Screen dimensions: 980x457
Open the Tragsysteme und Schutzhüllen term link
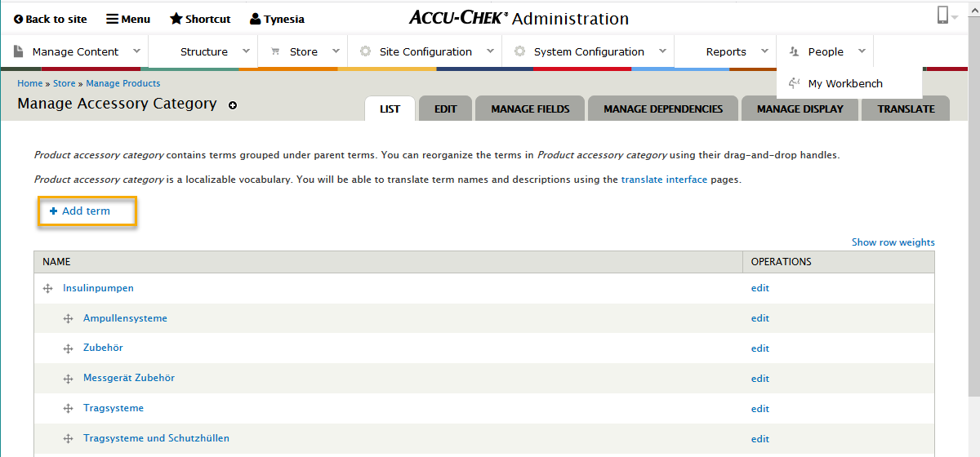click(x=156, y=438)
